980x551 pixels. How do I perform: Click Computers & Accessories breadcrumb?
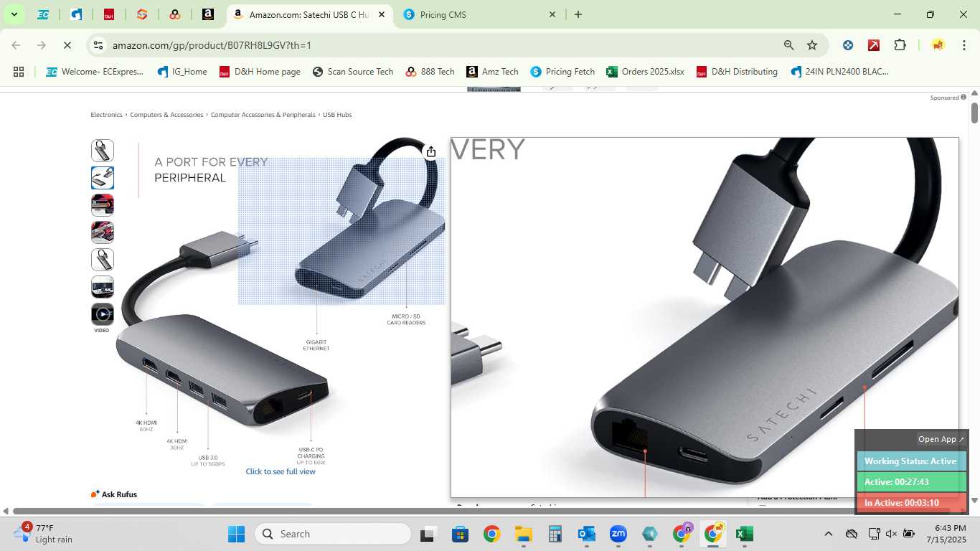[166, 115]
